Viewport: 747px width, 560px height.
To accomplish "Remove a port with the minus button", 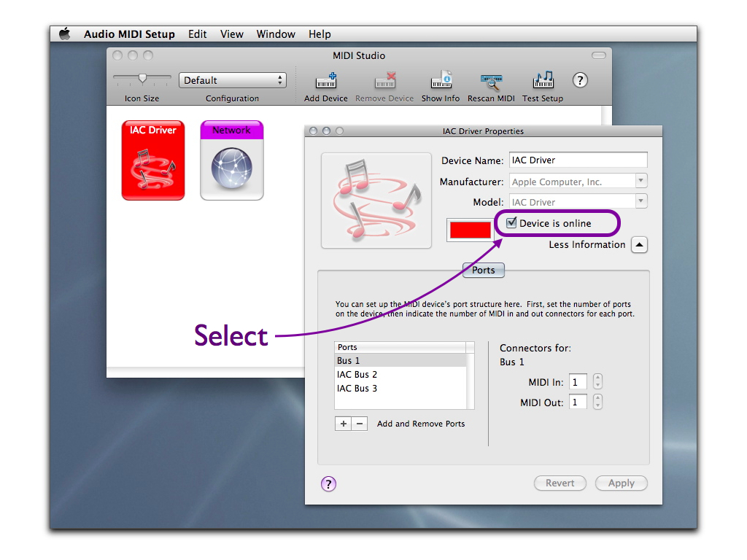I will tap(360, 424).
